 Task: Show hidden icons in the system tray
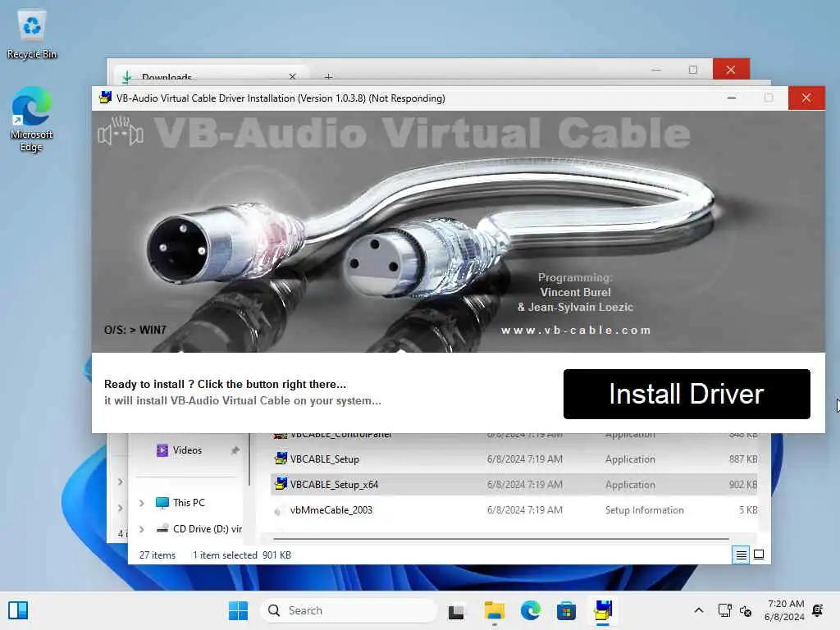click(699, 610)
